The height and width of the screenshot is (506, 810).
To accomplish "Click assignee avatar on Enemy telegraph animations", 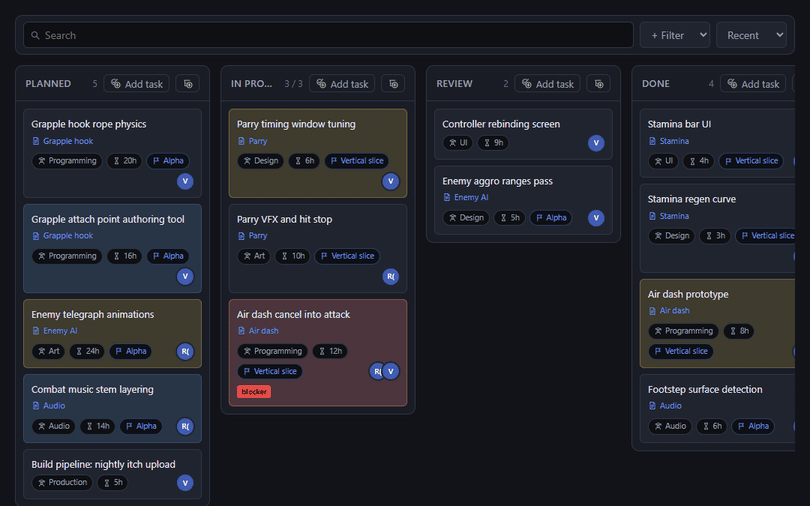I will [x=185, y=352].
